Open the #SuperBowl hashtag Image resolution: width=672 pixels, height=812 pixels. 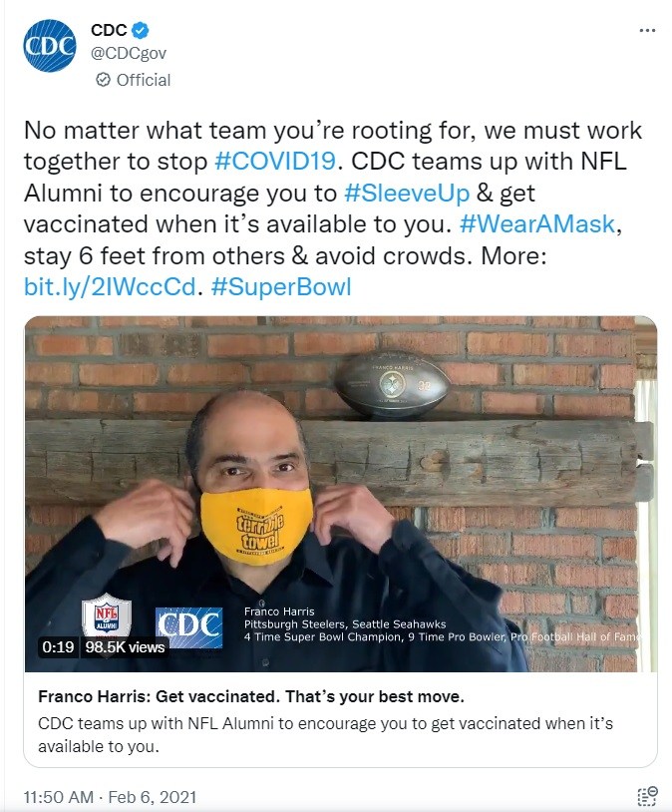click(284, 287)
